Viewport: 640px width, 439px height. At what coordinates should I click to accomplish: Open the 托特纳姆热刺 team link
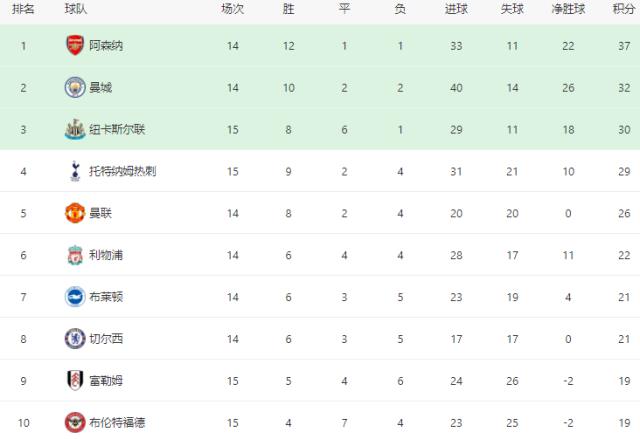(x=122, y=172)
